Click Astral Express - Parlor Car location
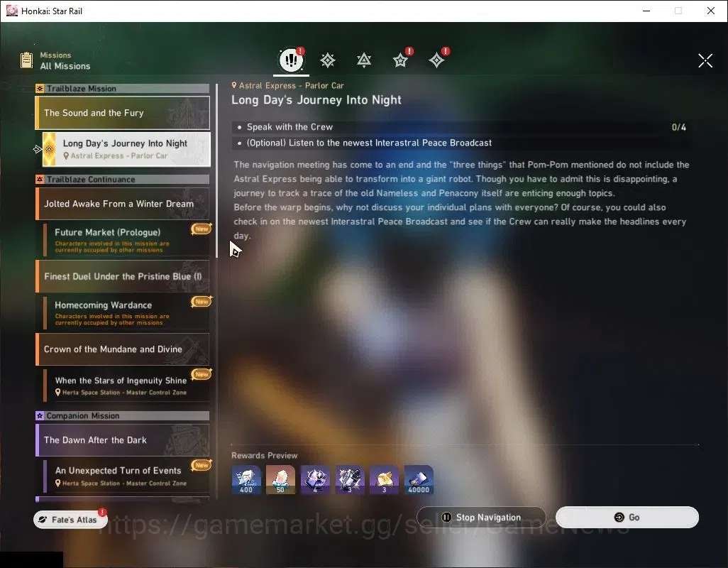This screenshot has height=568, width=728. point(288,85)
